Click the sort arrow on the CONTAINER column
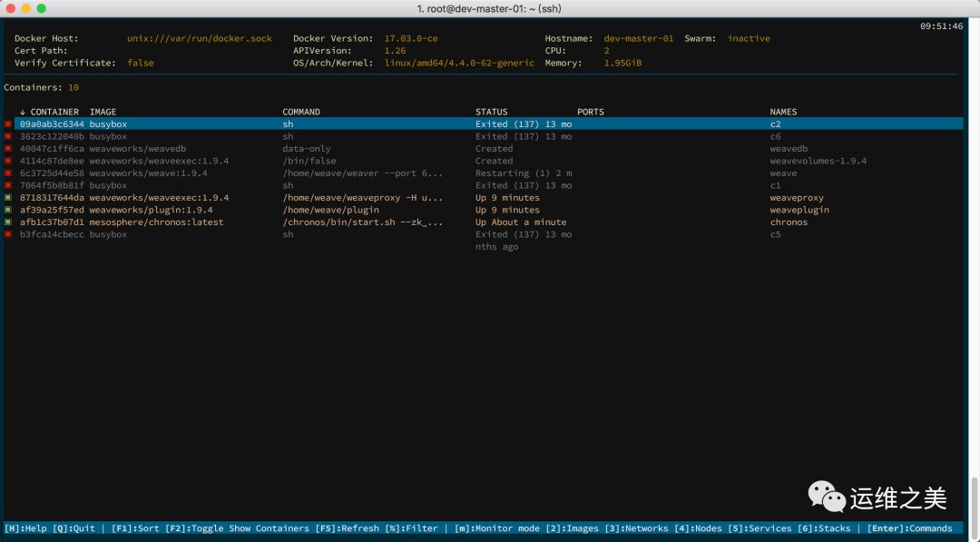 click(23, 112)
